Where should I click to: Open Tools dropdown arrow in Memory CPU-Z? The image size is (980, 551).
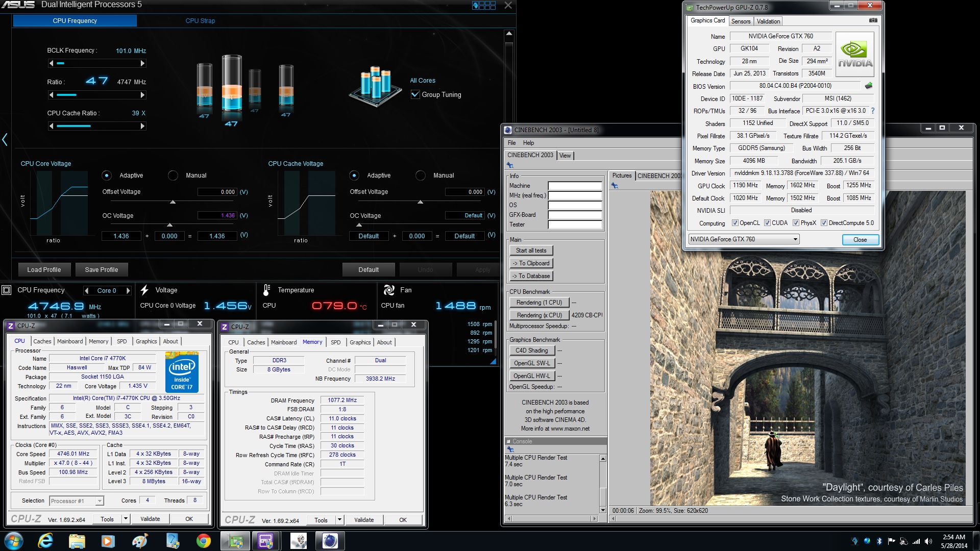click(x=339, y=520)
